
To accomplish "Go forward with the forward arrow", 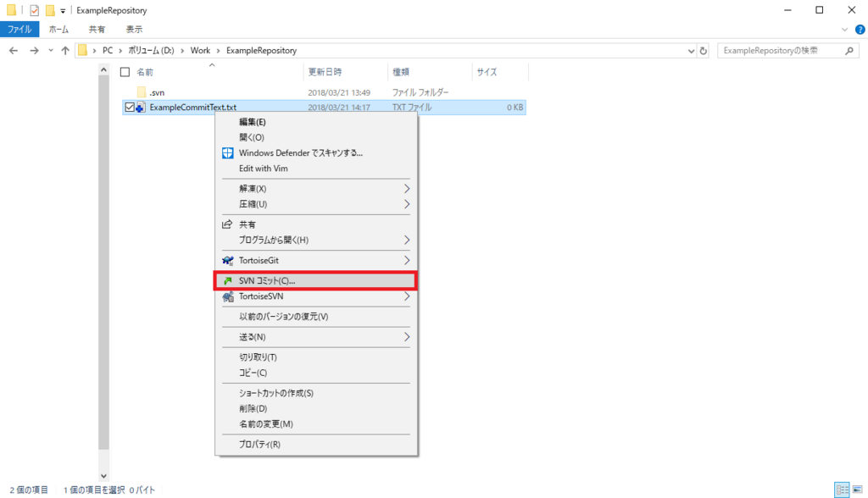I will tap(34, 50).
